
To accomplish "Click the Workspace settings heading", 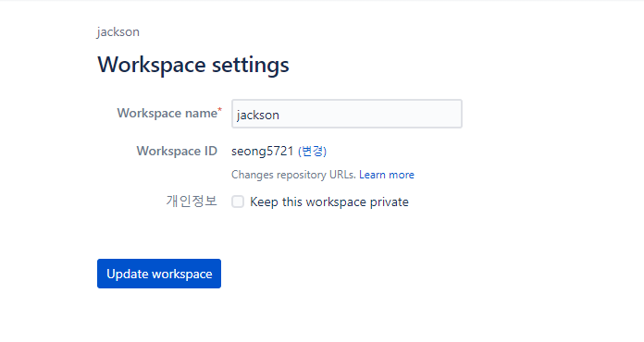I will (193, 65).
